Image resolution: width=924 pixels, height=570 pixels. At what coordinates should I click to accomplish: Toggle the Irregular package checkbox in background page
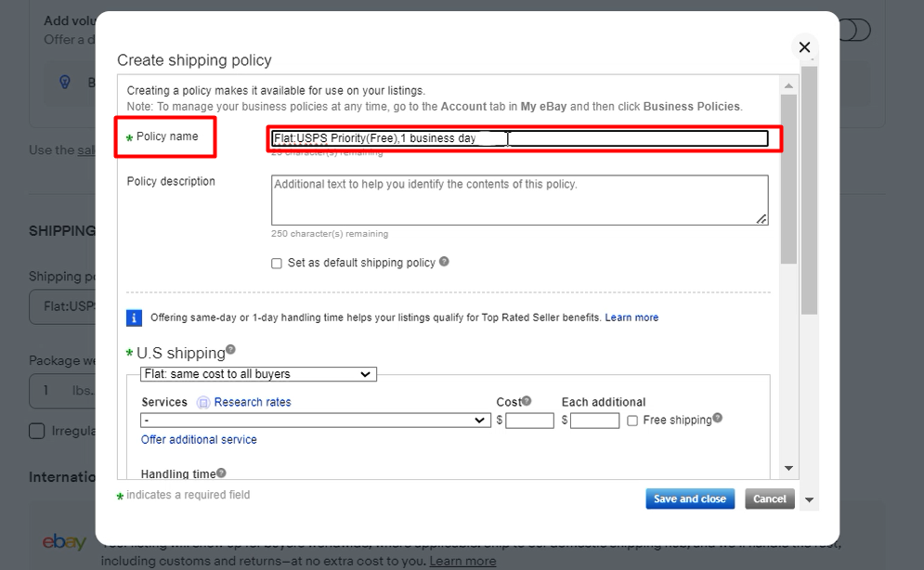36,431
